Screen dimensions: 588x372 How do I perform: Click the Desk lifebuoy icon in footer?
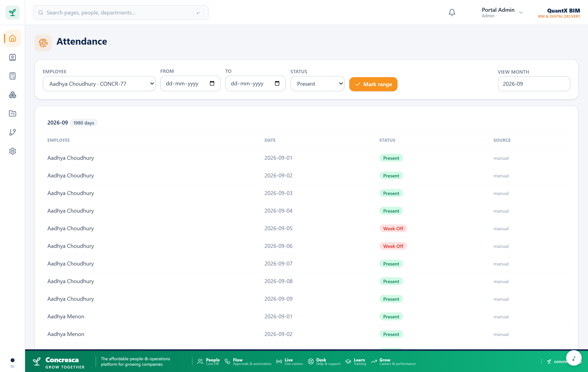[x=311, y=361]
